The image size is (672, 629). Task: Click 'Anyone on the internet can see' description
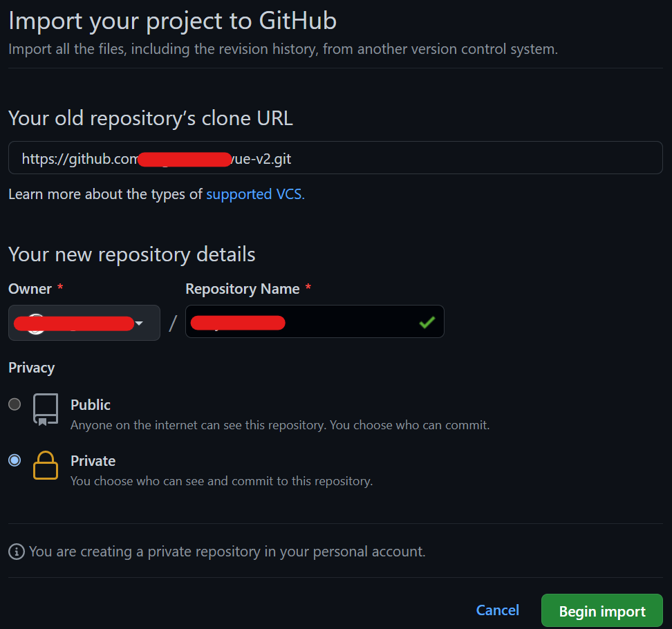(x=280, y=425)
